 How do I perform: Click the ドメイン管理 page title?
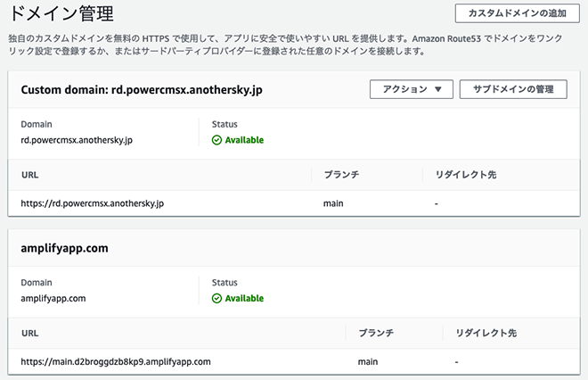click(x=61, y=14)
